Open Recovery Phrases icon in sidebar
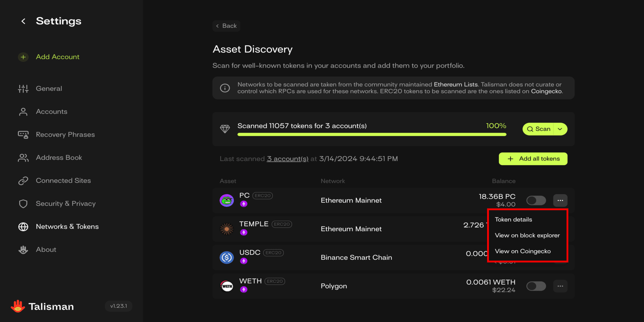Image resolution: width=644 pixels, height=322 pixels. pyautogui.click(x=23, y=135)
